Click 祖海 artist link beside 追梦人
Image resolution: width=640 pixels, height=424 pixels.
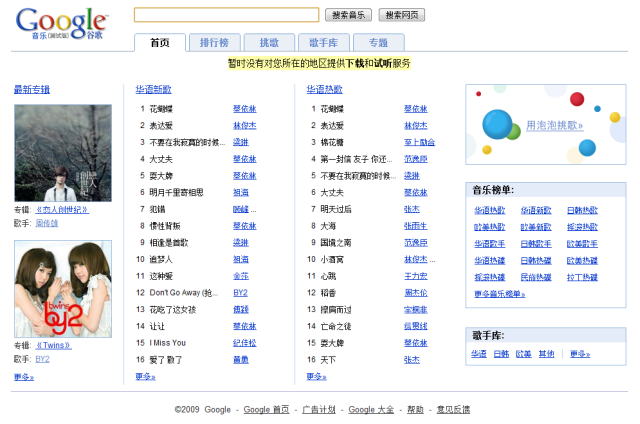coord(241,260)
